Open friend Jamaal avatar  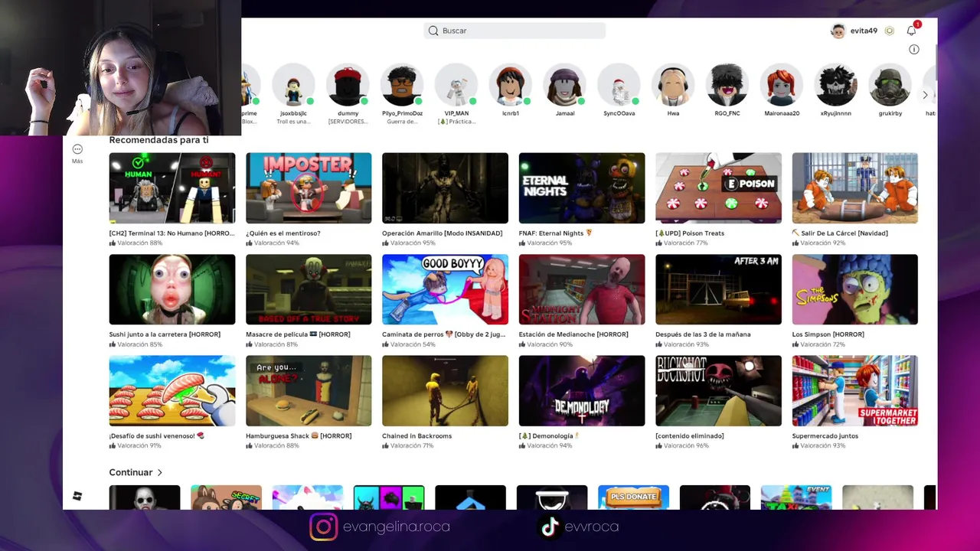click(565, 85)
